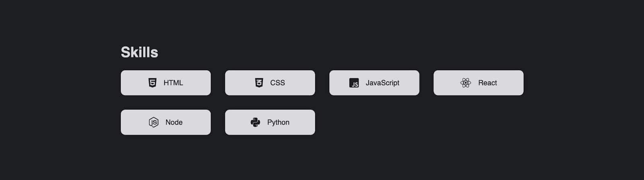Click the "Python" text label
The image size is (644, 180).
278,122
